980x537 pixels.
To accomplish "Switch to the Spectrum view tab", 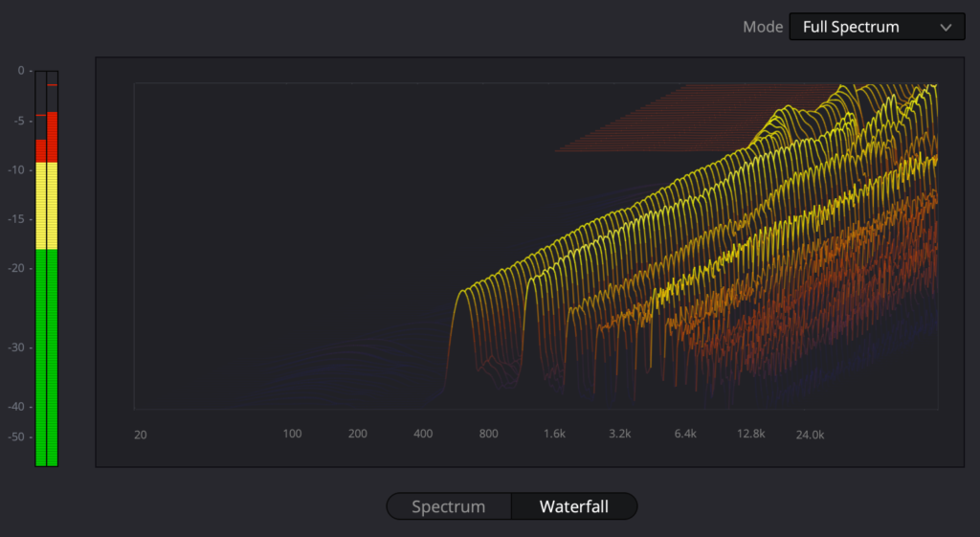I will [x=449, y=506].
